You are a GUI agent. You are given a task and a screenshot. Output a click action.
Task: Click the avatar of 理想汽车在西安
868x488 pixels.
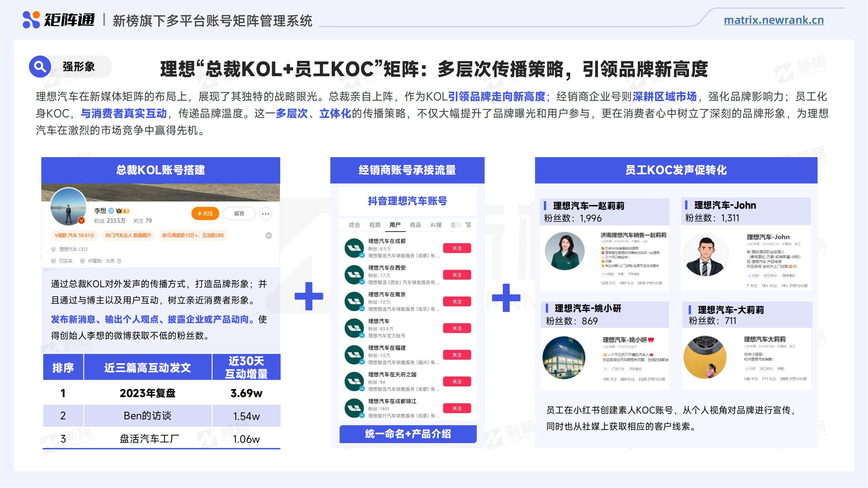tap(354, 275)
